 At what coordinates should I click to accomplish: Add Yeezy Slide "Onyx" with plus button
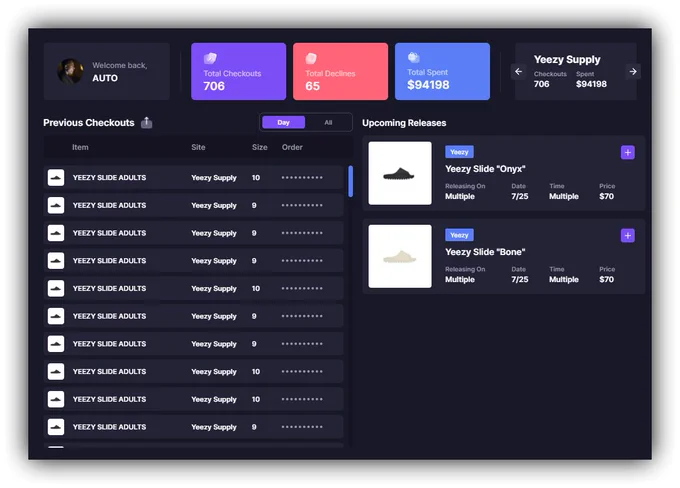[628, 152]
